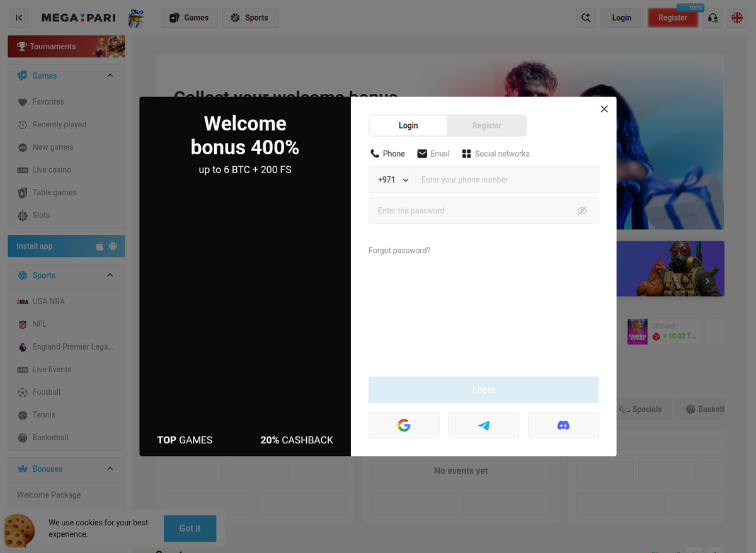Select Phone login method
Screen dimensions: 756x553
(x=387, y=154)
